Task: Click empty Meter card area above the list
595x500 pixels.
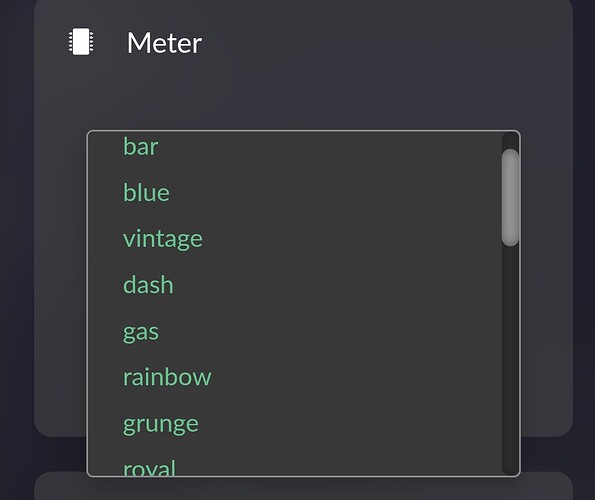Action: point(304,99)
